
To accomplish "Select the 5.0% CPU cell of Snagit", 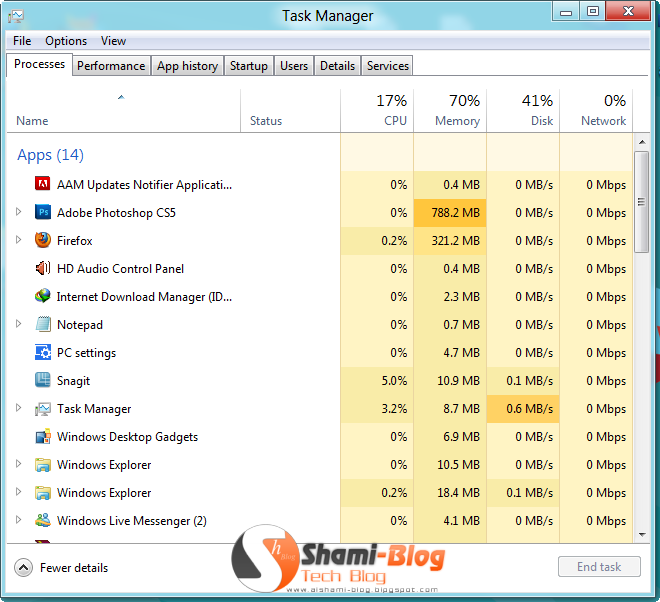I will [377, 381].
